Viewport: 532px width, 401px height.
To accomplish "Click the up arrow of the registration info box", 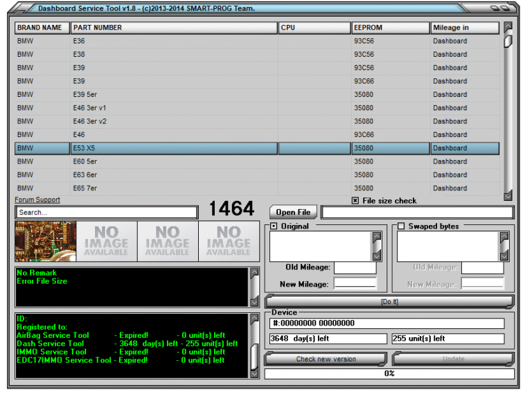I will click(x=254, y=319).
